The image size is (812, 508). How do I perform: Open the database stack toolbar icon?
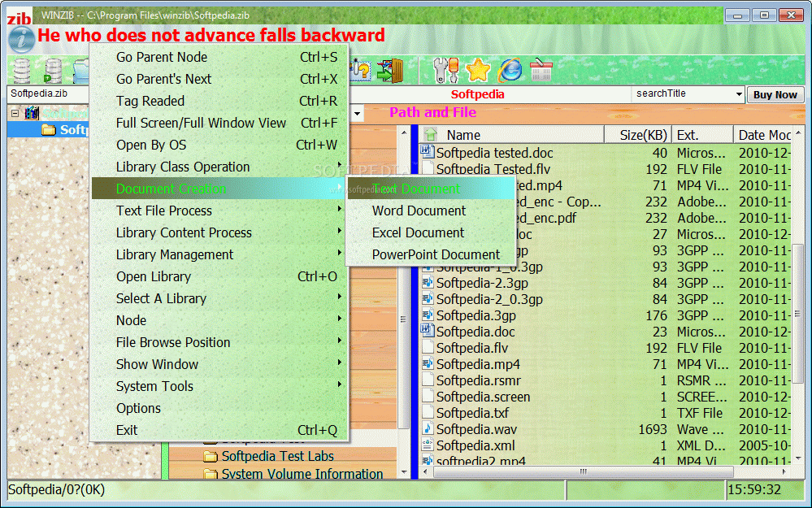pos(22,71)
